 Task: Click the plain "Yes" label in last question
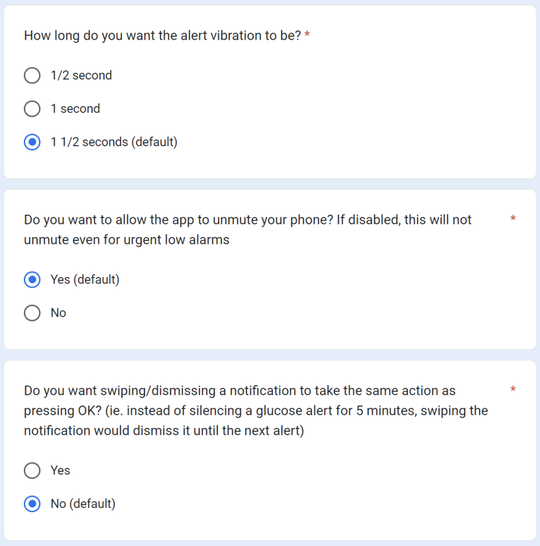click(x=60, y=470)
